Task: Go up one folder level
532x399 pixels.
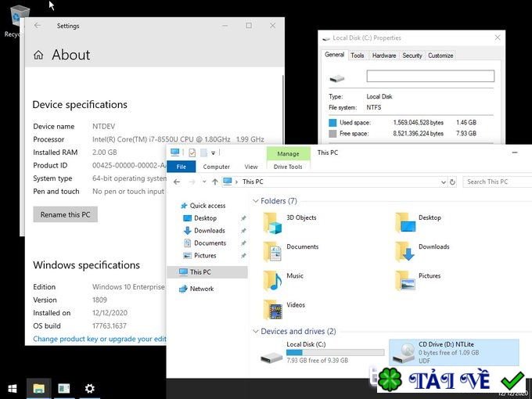Action: (x=215, y=182)
